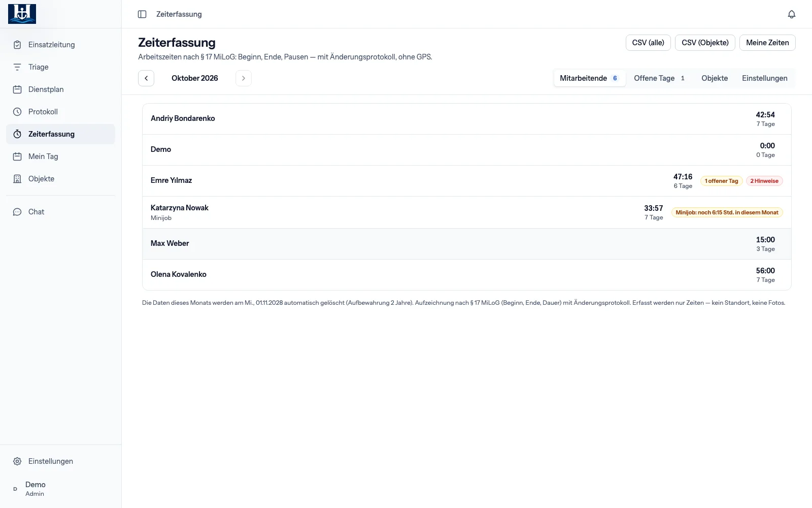Open notifications bell
The image size is (812, 508).
click(x=792, y=14)
